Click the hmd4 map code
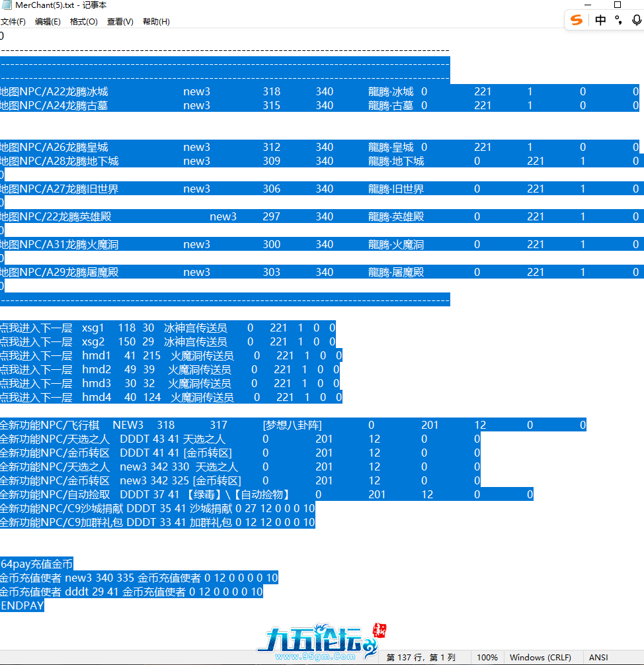The width and height of the screenshot is (644, 665). (x=96, y=397)
